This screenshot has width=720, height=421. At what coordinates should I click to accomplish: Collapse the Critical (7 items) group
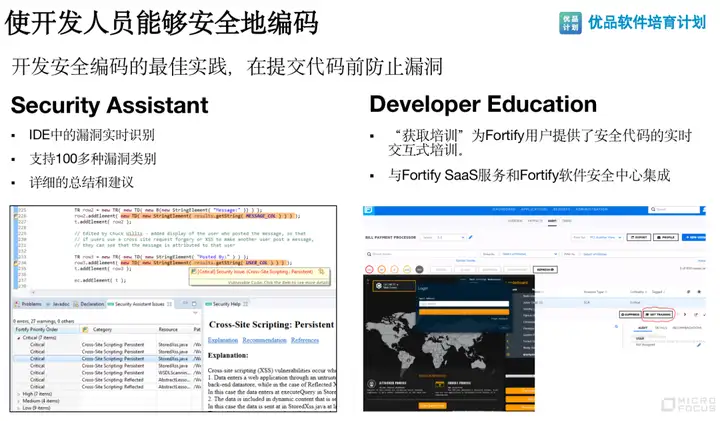click(x=18, y=338)
